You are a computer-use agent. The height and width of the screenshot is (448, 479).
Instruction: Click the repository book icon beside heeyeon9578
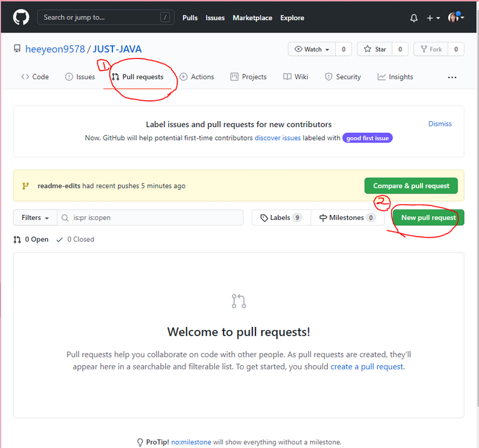pyautogui.click(x=17, y=49)
